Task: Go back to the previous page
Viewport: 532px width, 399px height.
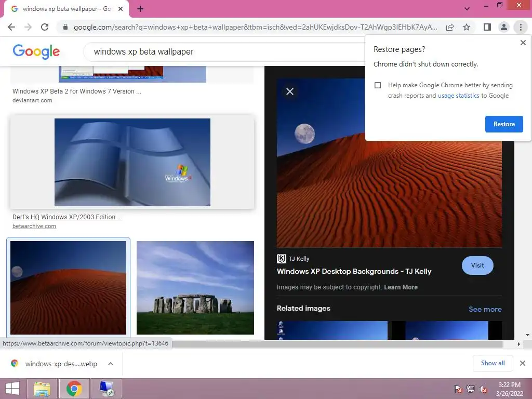Action: coord(11,27)
